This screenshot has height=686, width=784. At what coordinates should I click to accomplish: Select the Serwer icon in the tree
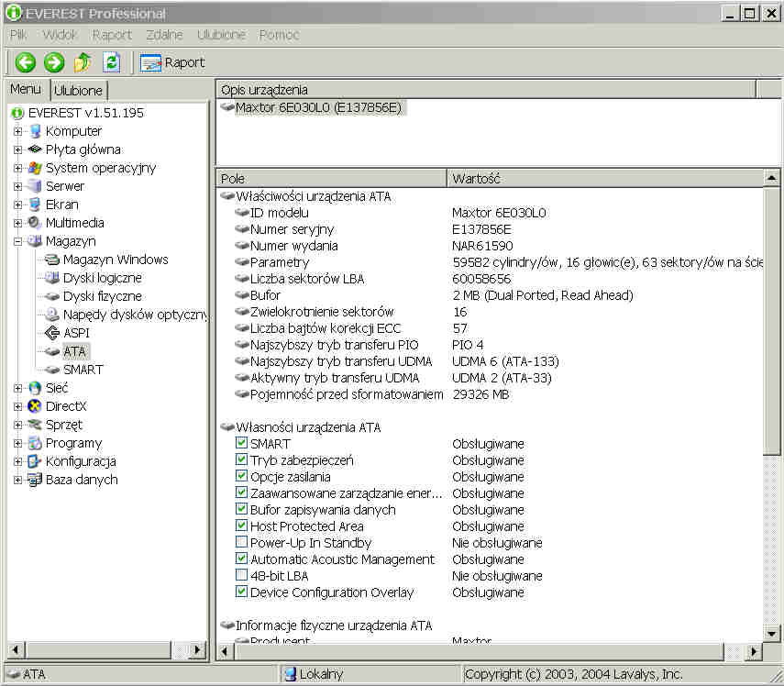click(x=35, y=186)
